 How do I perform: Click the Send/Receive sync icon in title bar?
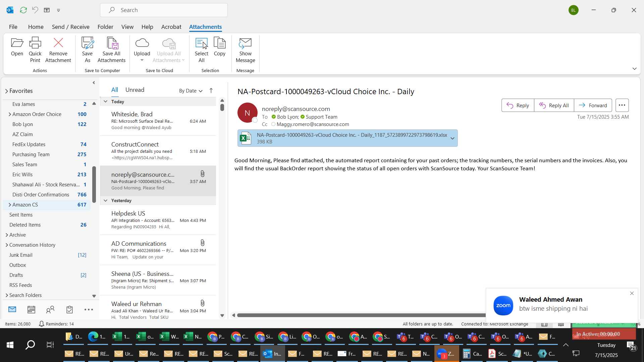(23, 10)
